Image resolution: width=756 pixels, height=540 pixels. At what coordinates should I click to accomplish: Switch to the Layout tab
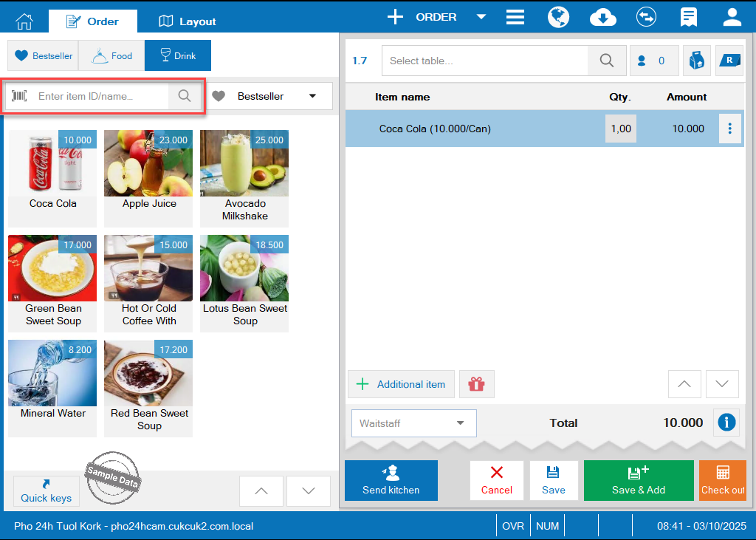click(188, 21)
